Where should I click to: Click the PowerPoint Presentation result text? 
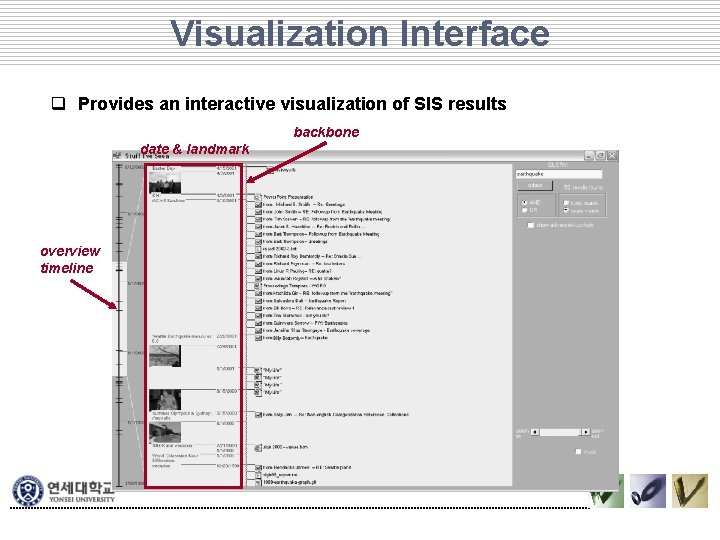(288, 197)
